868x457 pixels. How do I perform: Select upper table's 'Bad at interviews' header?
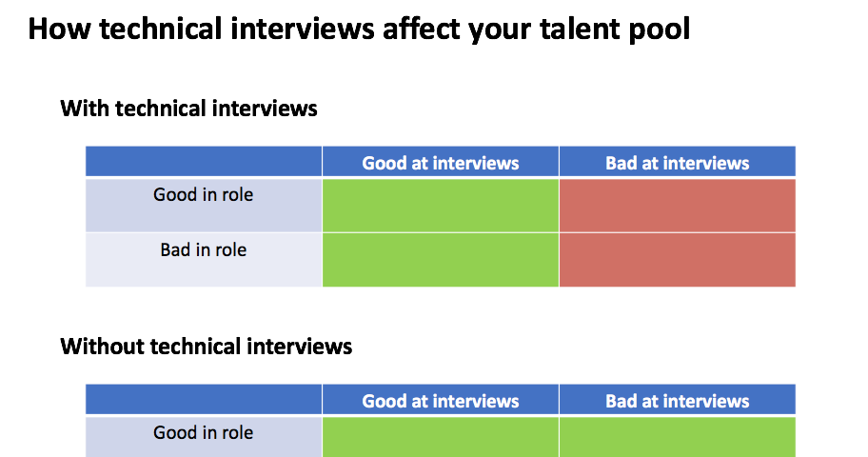point(677,163)
